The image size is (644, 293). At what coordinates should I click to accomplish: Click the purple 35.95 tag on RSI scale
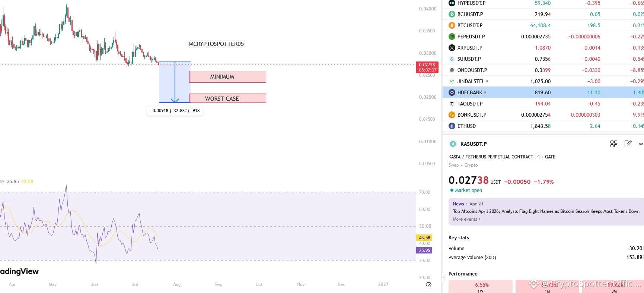(x=424, y=251)
